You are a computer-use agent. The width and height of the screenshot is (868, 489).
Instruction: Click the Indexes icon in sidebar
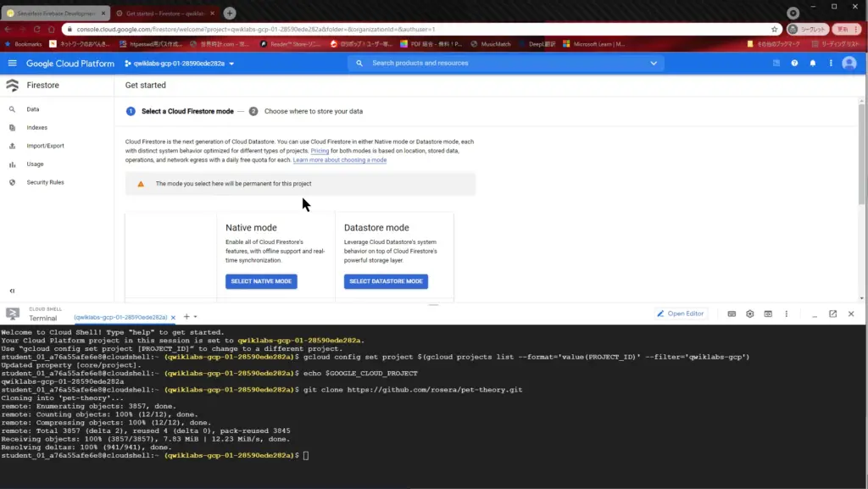[12, 128]
